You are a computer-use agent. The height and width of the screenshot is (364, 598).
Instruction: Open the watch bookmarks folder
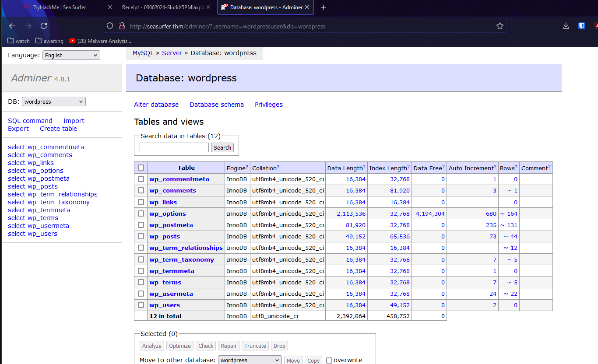click(19, 41)
